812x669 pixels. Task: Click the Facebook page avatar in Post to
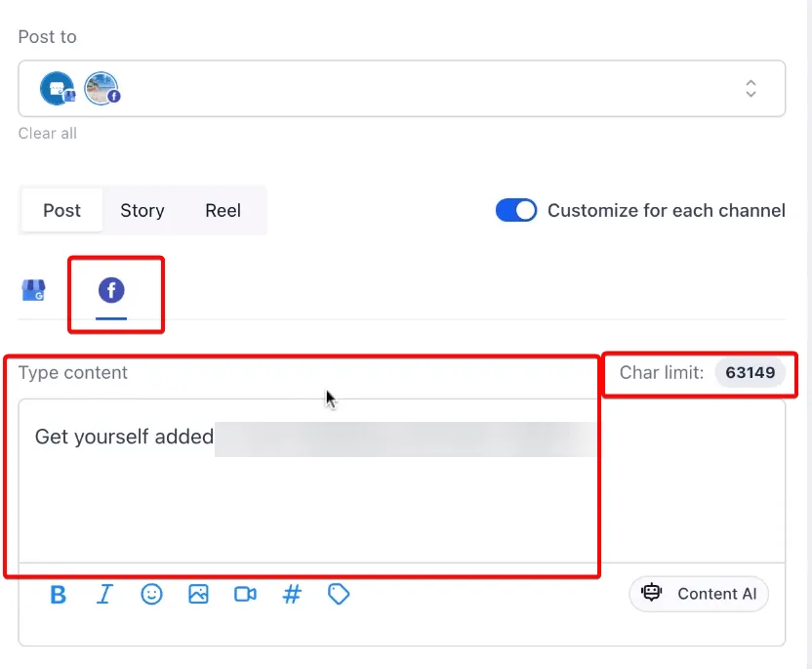(x=102, y=89)
